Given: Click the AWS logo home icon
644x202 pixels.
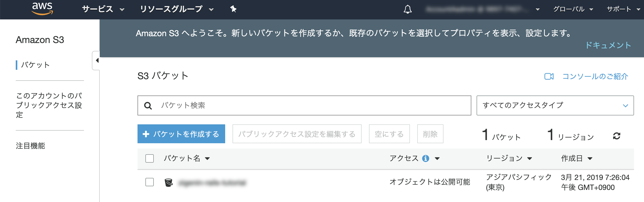Looking at the screenshot, I should (x=42, y=9).
